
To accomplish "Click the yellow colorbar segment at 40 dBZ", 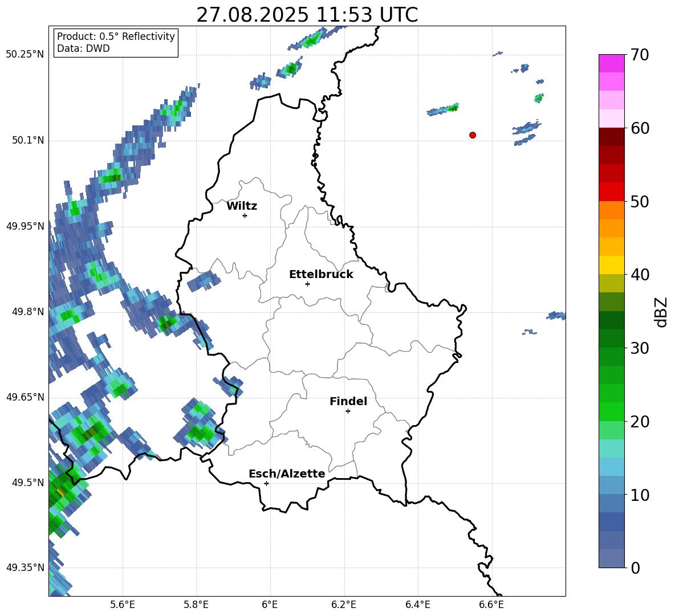I will 612,265.
